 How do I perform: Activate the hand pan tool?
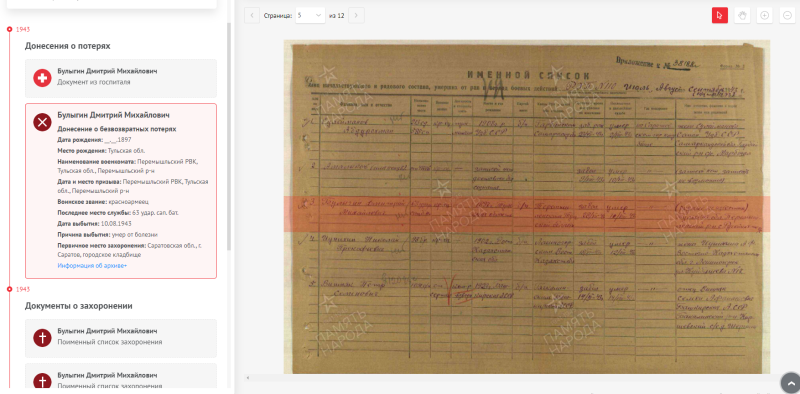742,15
